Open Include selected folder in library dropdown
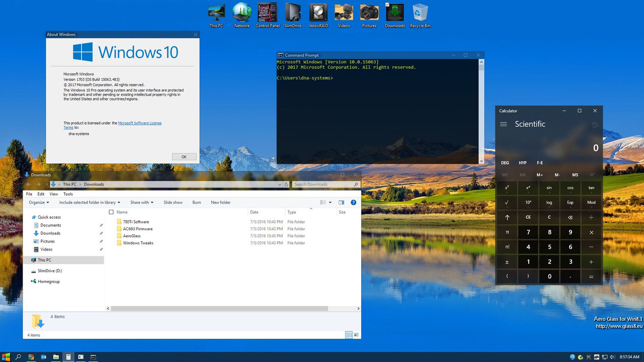The image size is (644, 362). pos(90,203)
